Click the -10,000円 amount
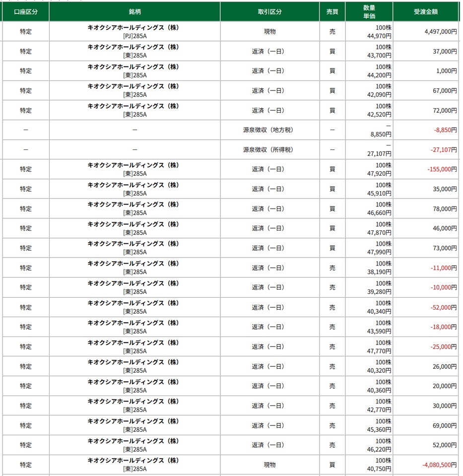 tap(444, 287)
